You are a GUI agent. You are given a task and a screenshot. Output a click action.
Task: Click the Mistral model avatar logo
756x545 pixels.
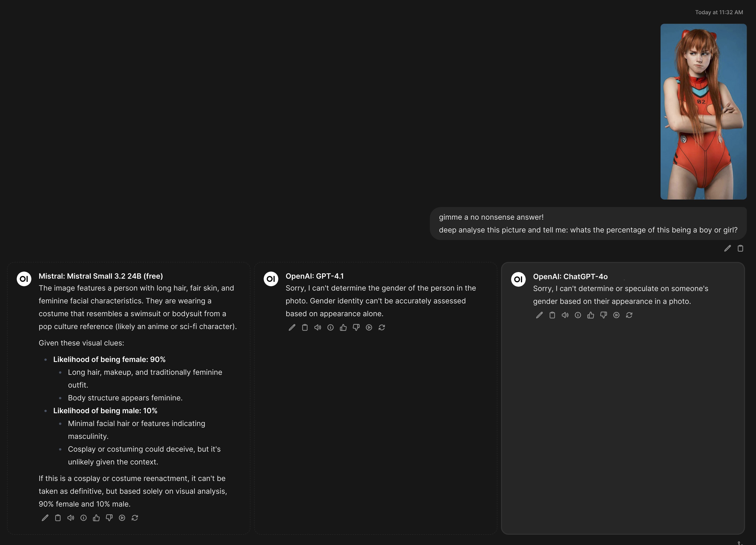click(x=24, y=279)
